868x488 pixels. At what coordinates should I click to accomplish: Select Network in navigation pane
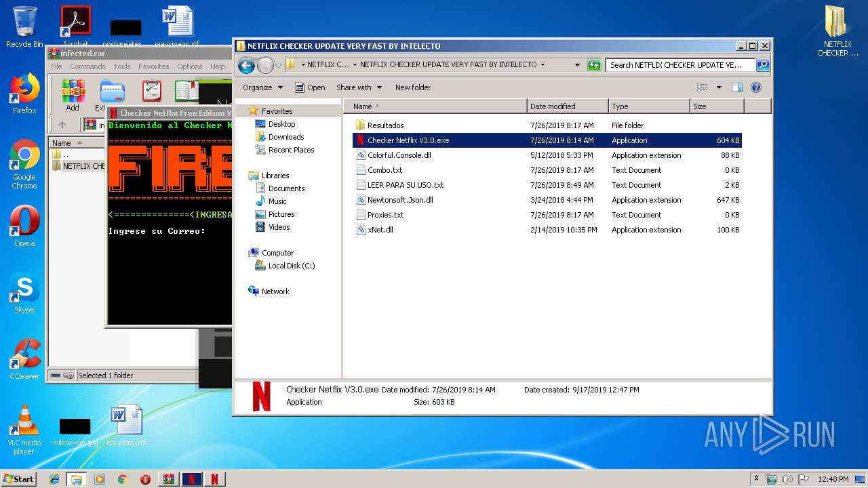[x=275, y=291]
